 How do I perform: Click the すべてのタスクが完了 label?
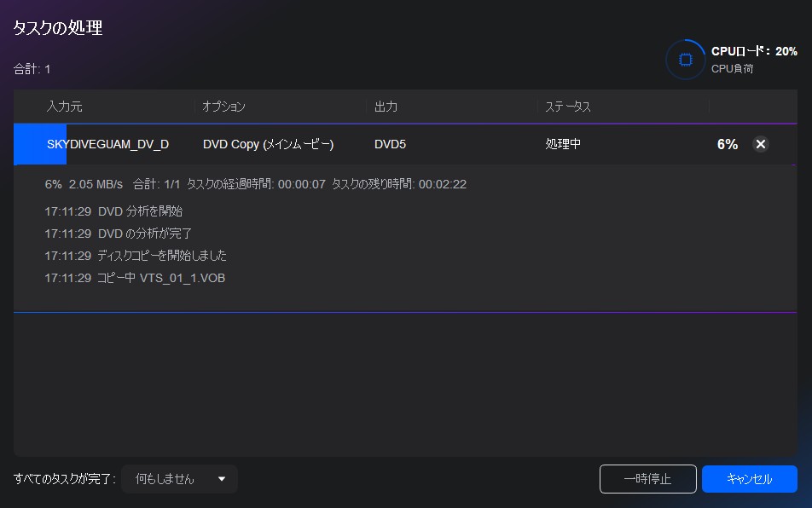pyautogui.click(x=65, y=479)
